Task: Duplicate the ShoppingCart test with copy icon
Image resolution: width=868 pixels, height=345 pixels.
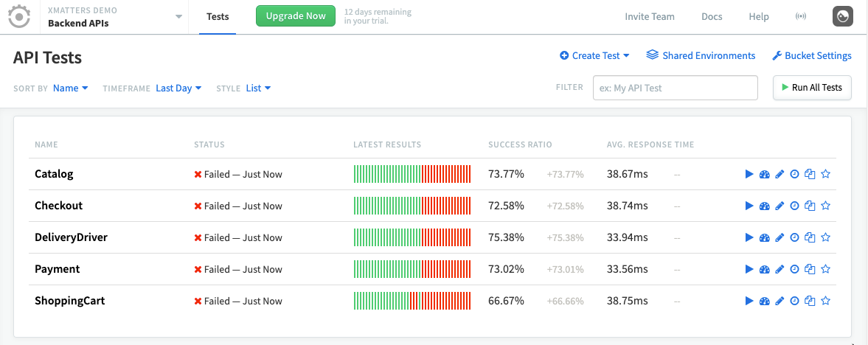Action: coord(810,302)
